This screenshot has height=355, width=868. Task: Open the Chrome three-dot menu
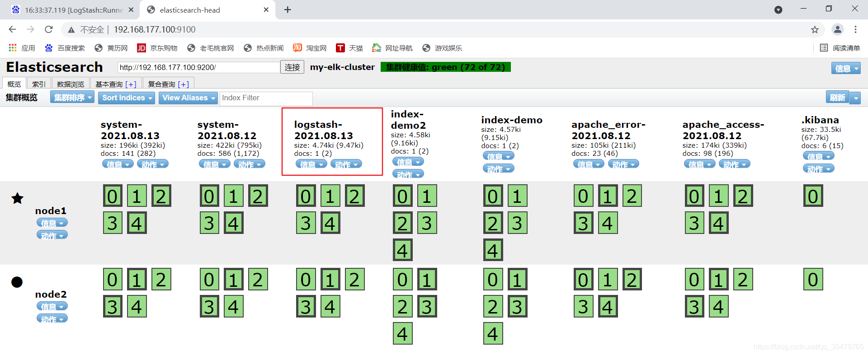855,29
